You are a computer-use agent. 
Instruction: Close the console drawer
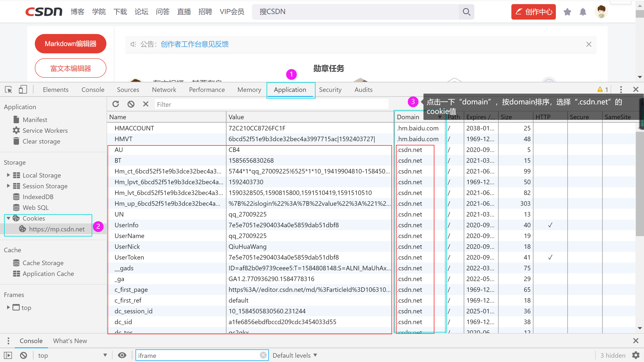636,340
